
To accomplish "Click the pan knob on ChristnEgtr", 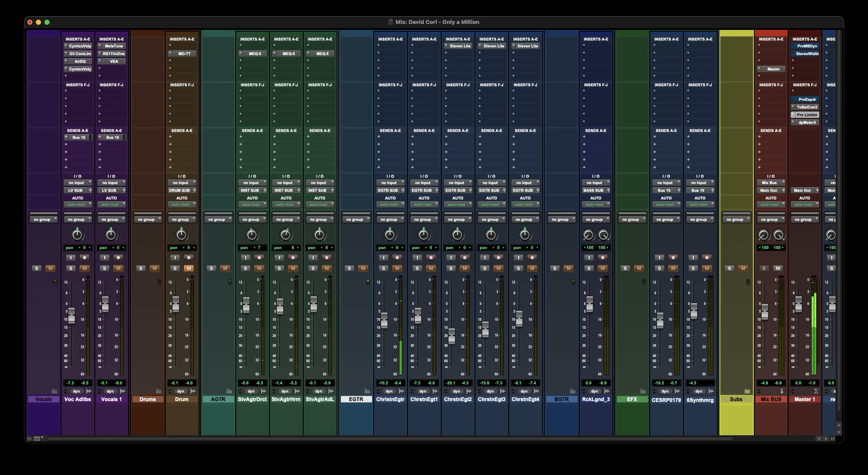I will tap(390, 235).
